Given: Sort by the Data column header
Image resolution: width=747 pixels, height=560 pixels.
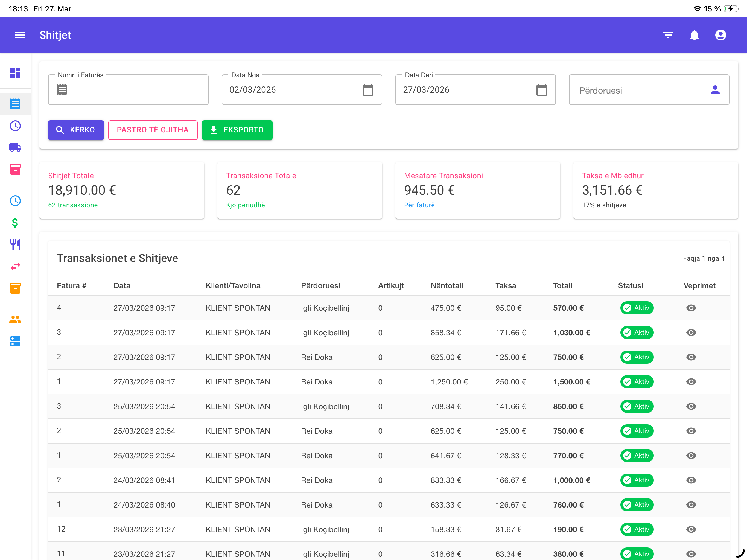Looking at the screenshot, I should [x=122, y=286].
